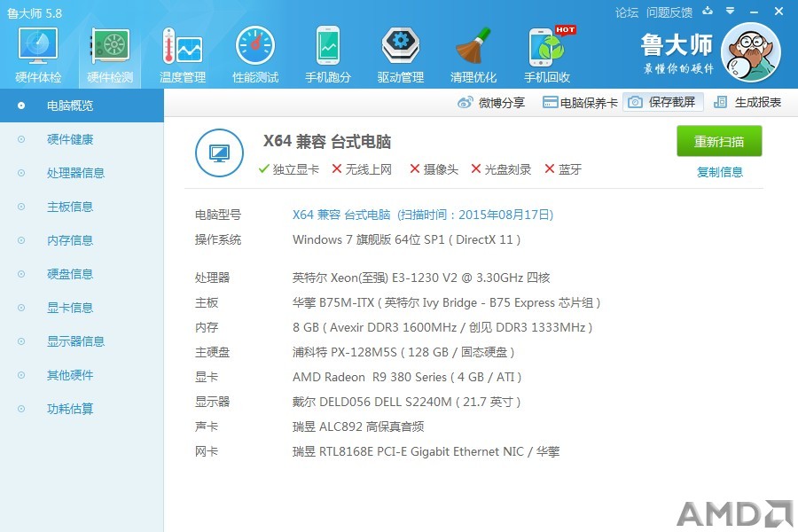The width and height of the screenshot is (798, 532).
Task: Click the report icon of 生成报表
Action: point(721,102)
